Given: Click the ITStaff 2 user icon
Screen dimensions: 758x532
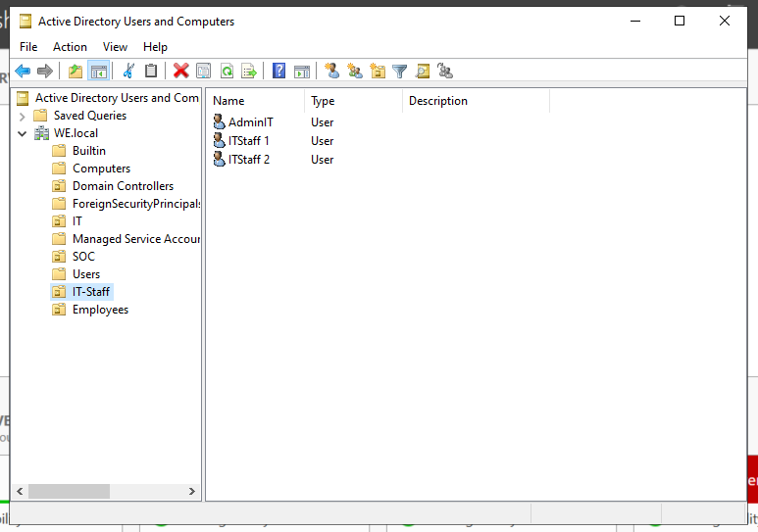Looking at the screenshot, I should 219,159.
